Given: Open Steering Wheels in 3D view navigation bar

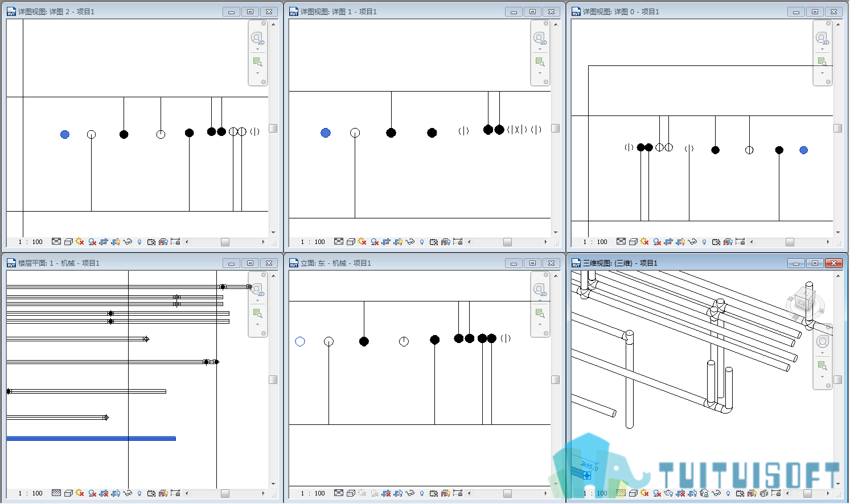Looking at the screenshot, I should [x=823, y=341].
